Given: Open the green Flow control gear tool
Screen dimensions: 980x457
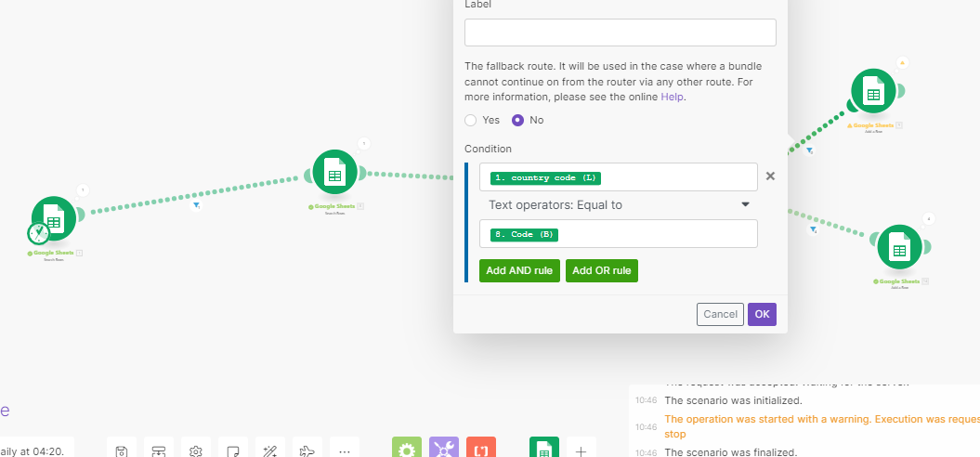Looking at the screenshot, I should [407, 449].
